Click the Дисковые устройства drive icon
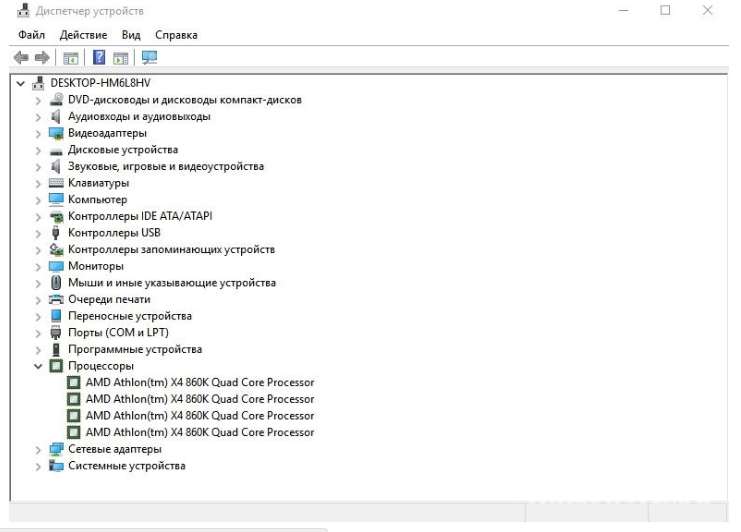Image resolution: width=741 pixels, height=532 pixels. pyautogui.click(x=56, y=151)
